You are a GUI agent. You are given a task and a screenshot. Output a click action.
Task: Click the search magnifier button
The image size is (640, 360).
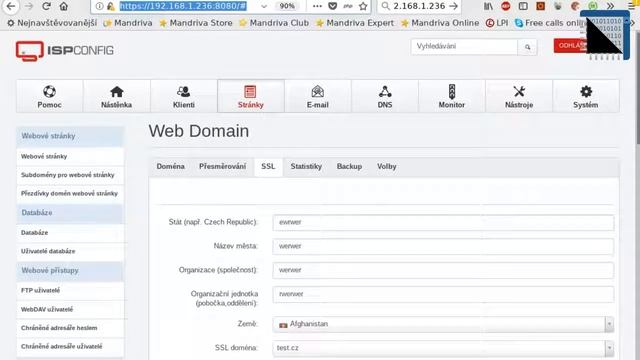(527, 47)
